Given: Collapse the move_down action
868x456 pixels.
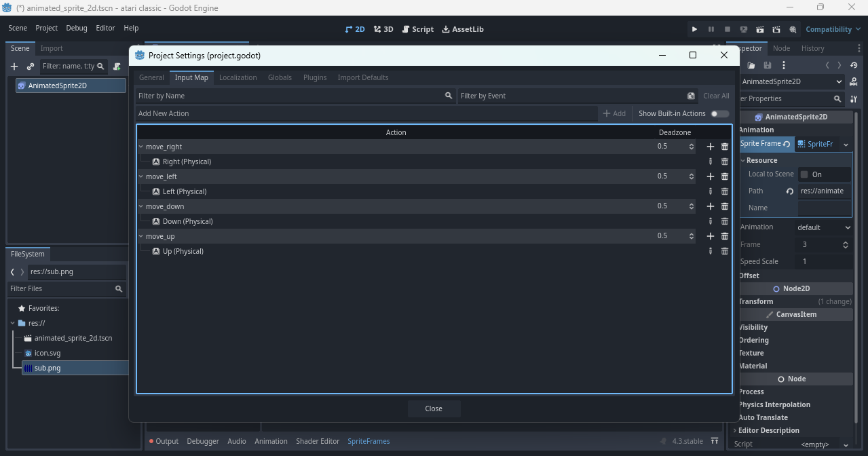Looking at the screenshot, I should pyautogui.click(x=141, y=206).
